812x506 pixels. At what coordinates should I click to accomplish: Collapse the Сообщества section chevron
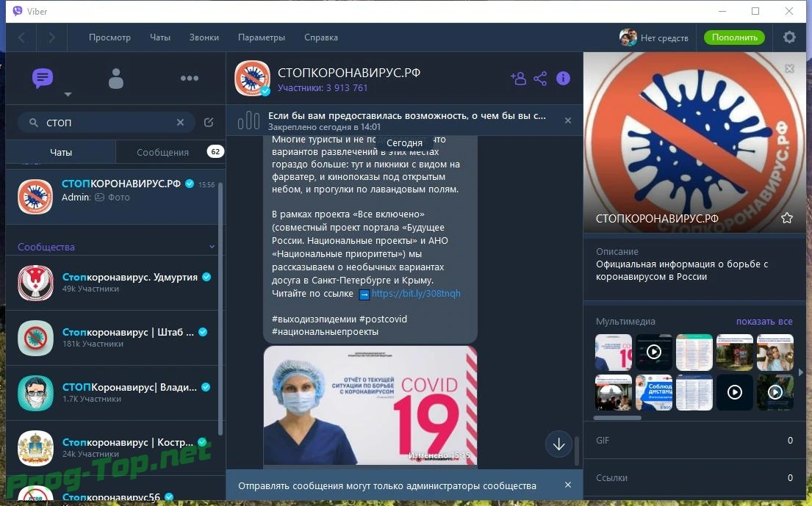click(212, 247)
